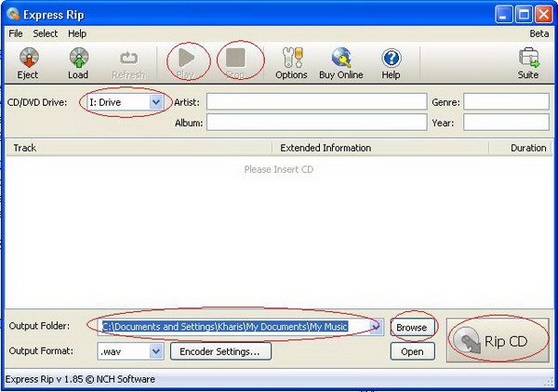
Task: Open the Options tools icon
Action: (292, 58)
